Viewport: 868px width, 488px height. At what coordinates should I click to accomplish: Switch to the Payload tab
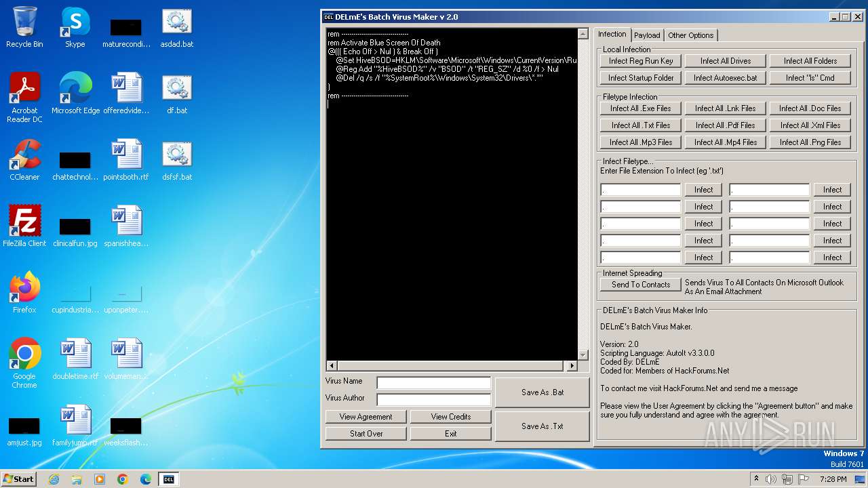647,35
